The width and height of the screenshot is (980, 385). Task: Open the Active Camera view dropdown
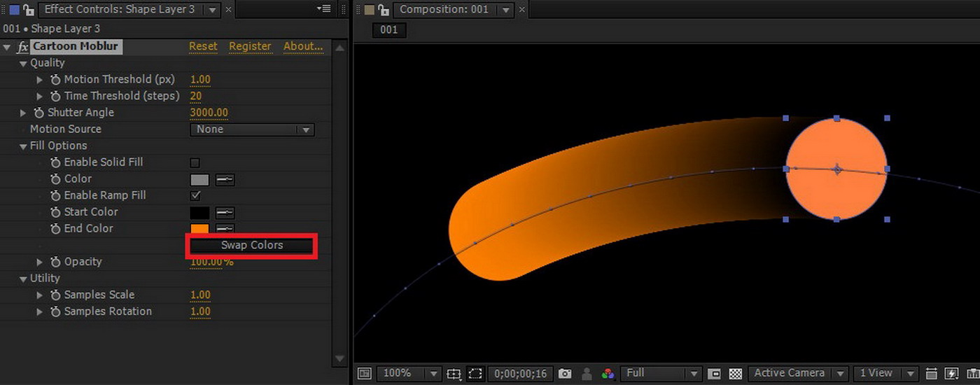click(x=798, y=374)
